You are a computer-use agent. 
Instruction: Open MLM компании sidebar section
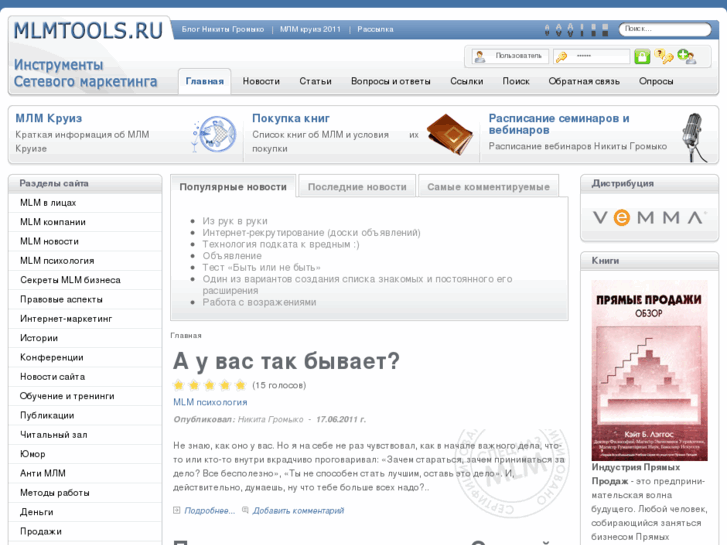click(x=85, y=222)
